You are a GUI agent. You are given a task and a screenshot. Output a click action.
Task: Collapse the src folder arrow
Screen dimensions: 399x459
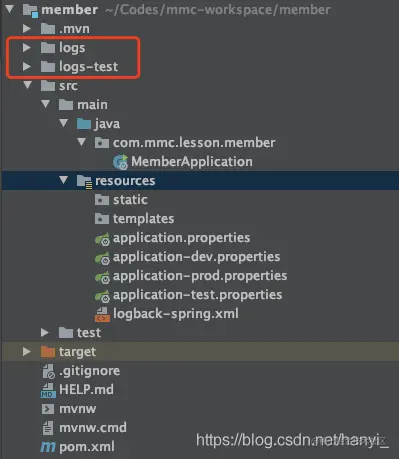pyautogui.click(x=28, y=85)
